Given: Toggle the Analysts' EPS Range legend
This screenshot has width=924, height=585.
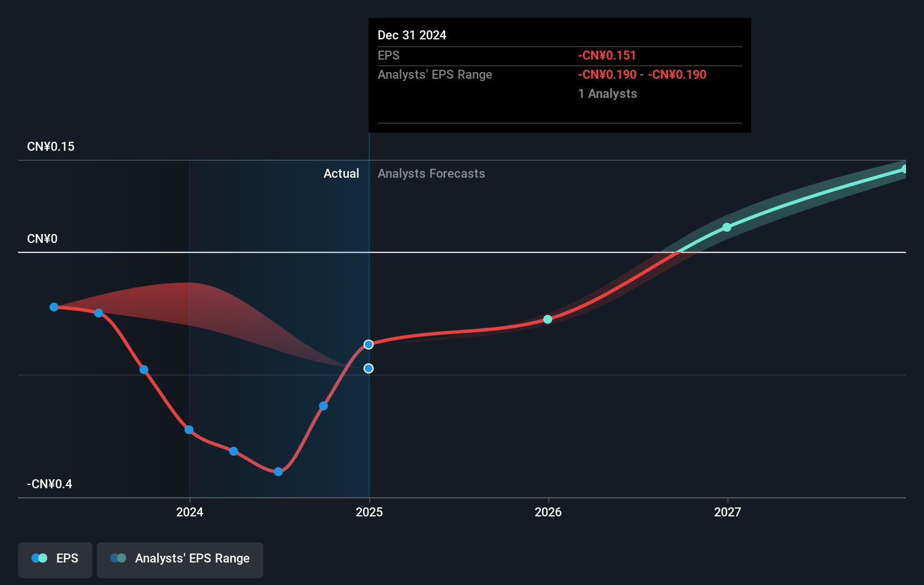Looking at the screenshot, I should (x=180, y=560).
